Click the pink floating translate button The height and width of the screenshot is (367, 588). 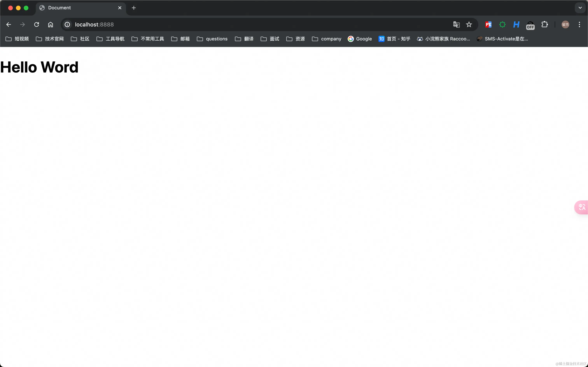tap(582, 207)
